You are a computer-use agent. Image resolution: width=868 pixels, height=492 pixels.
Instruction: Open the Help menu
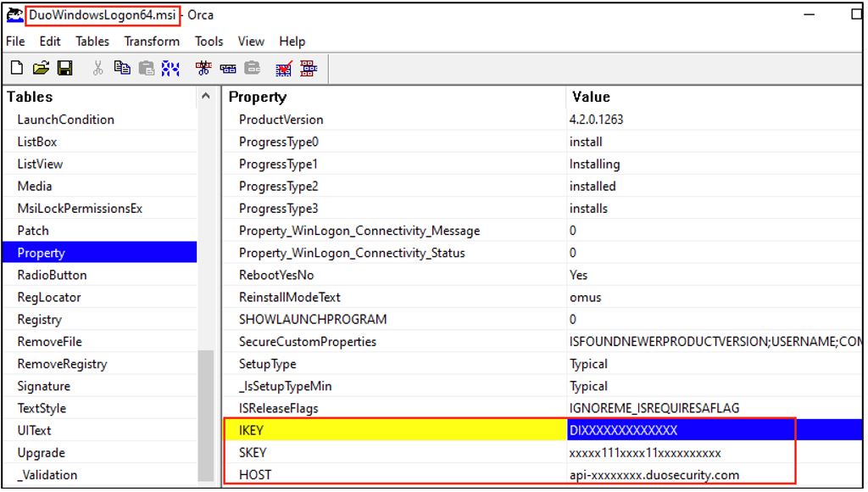click(x=292, y=42)
